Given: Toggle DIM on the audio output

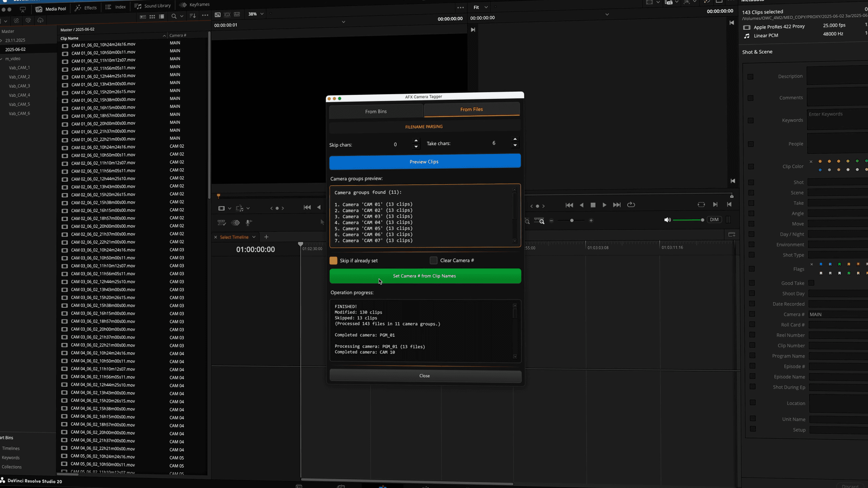Looking at the screenshot, I should [x=714, y=220].
